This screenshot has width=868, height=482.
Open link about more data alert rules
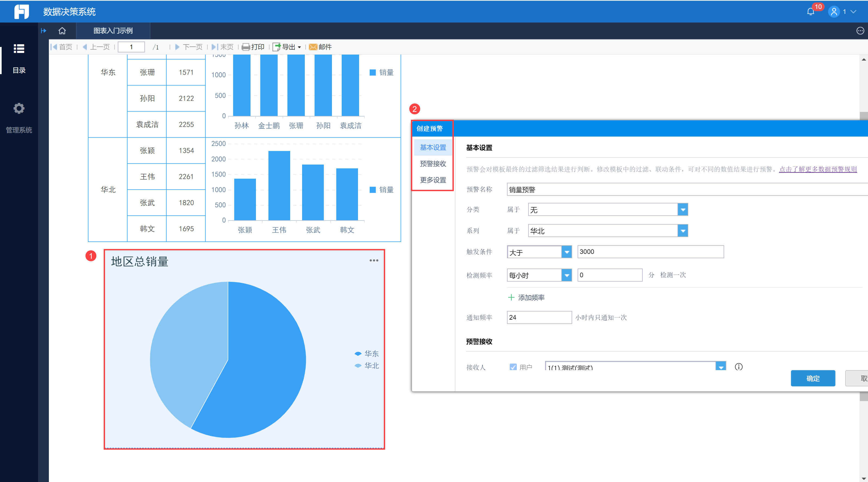tap(818, 169)
